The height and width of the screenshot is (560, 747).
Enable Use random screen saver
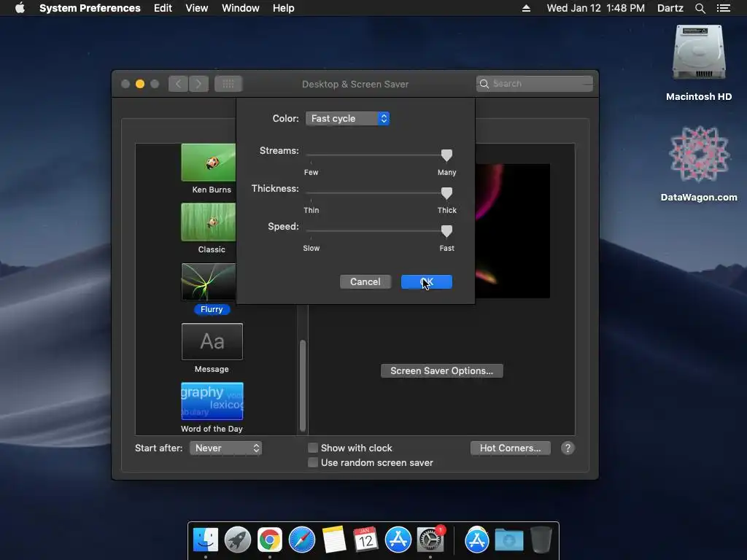coord(313,462)
